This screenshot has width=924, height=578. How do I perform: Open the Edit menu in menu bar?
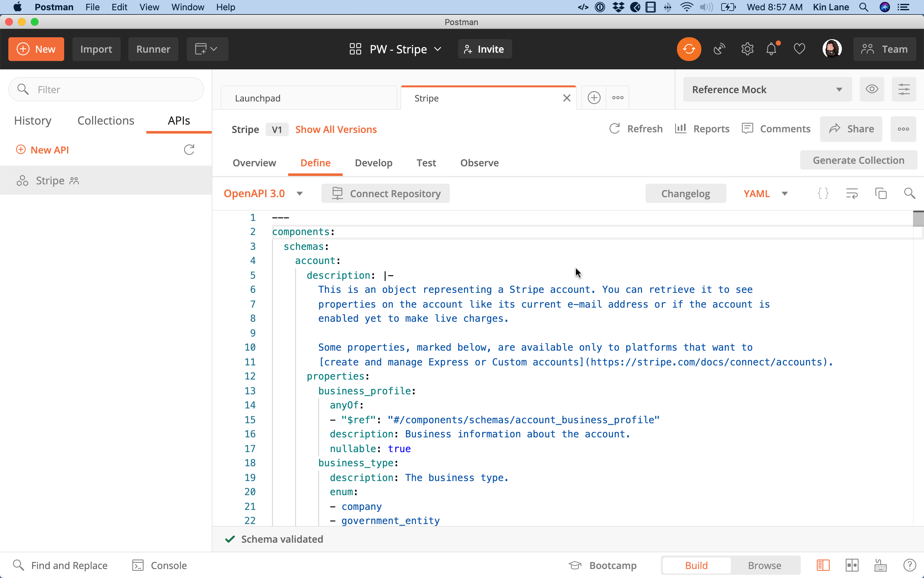click(119, 7)
